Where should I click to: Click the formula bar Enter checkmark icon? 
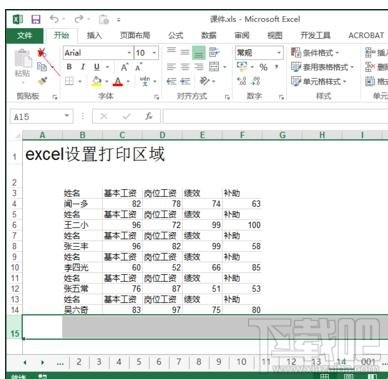click(x=126, y=116)
